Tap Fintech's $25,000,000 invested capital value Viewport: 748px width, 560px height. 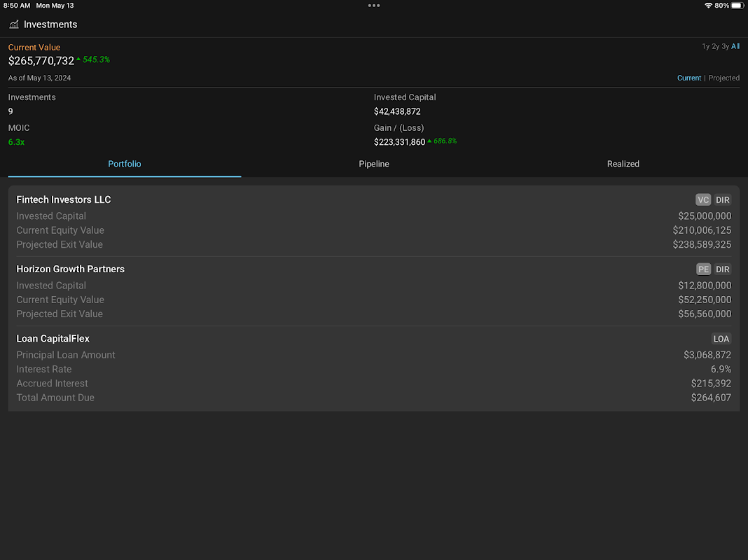pyautogui.click(x=705, y=216)
